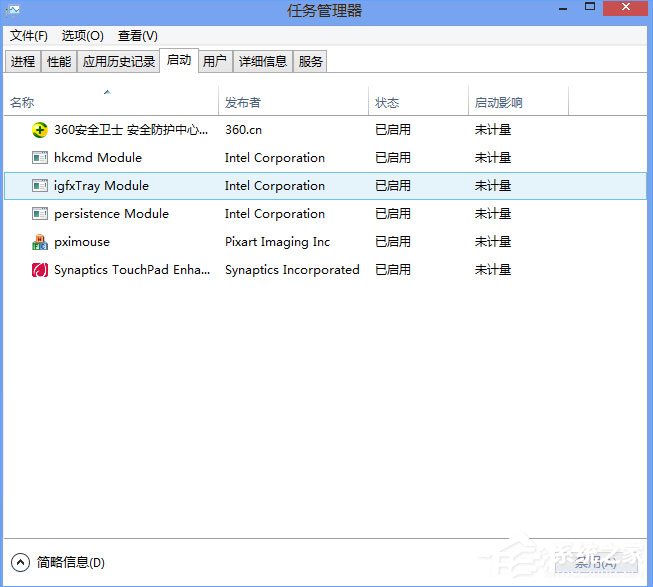Click the igfxTray Module entry icon
This screenshot has height=587, width=653.
40,186
